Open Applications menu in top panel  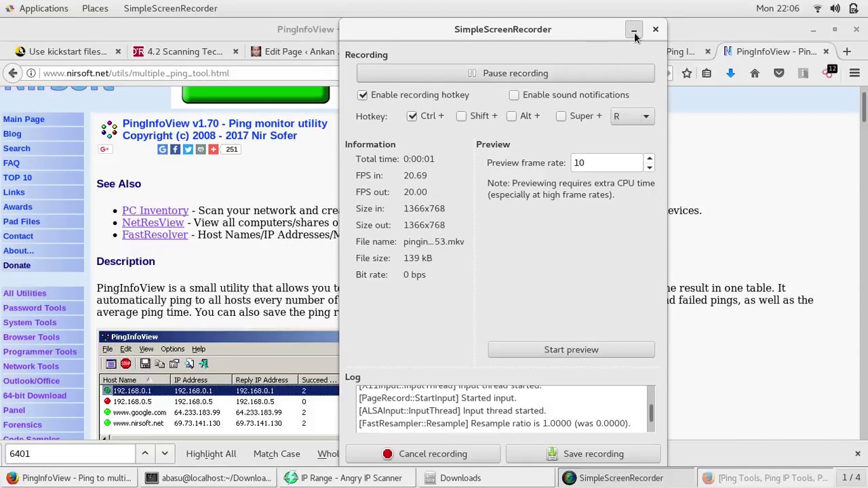43,8
